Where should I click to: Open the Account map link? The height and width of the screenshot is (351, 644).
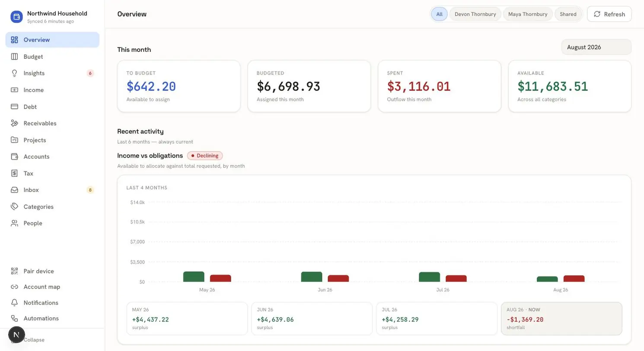pos(52,287)
